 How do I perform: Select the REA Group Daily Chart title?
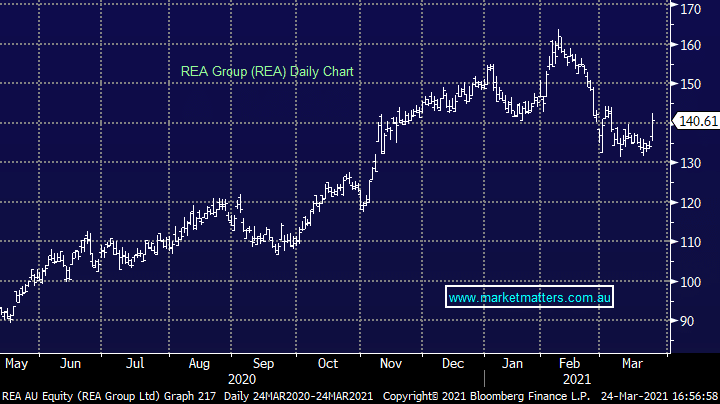click(265, 71)
